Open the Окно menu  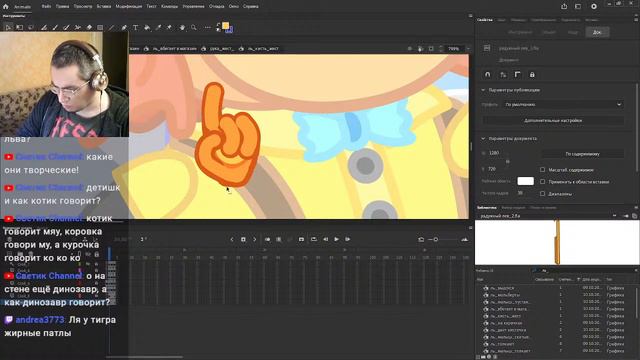pyautogui.click(x=233, y=7)
